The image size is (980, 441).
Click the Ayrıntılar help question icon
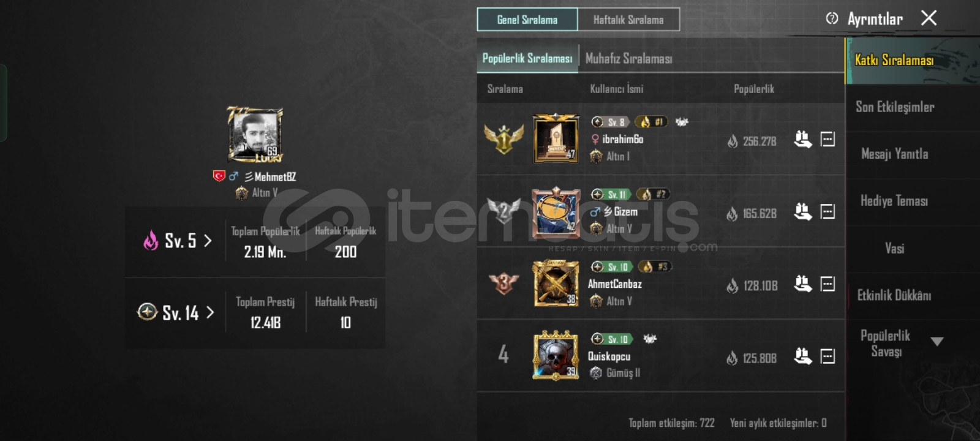[x=832, y=18]
